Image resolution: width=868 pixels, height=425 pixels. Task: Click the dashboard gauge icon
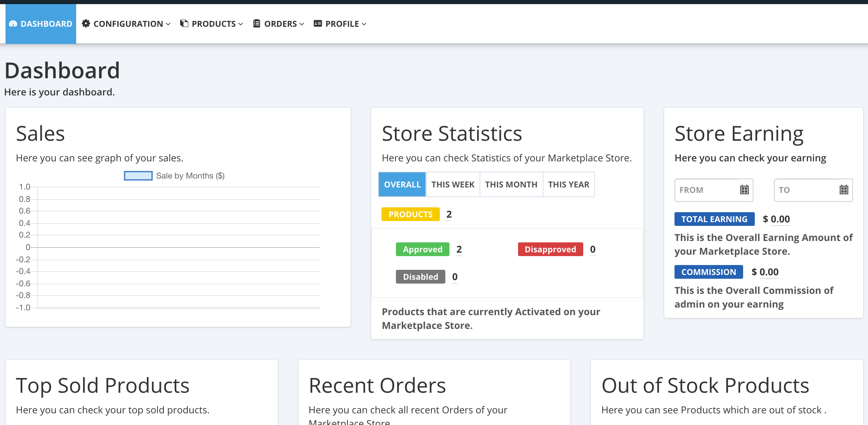coord(13,24)
